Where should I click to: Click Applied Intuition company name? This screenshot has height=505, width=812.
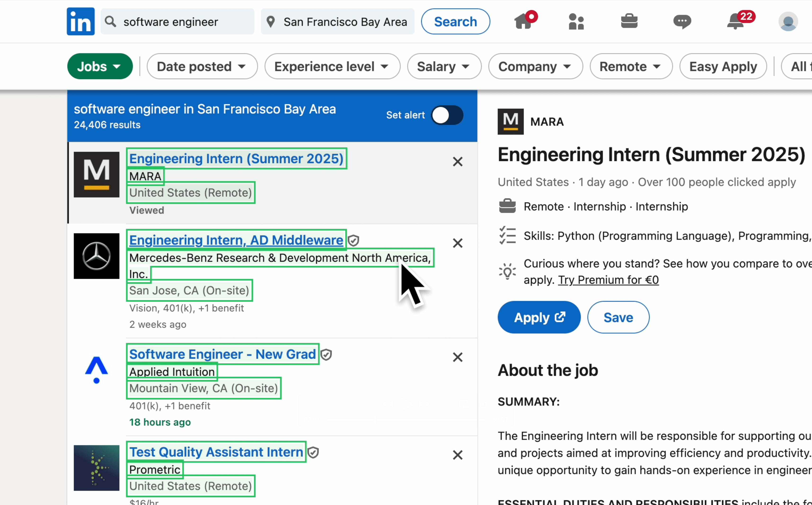click(x=172, y=372)
